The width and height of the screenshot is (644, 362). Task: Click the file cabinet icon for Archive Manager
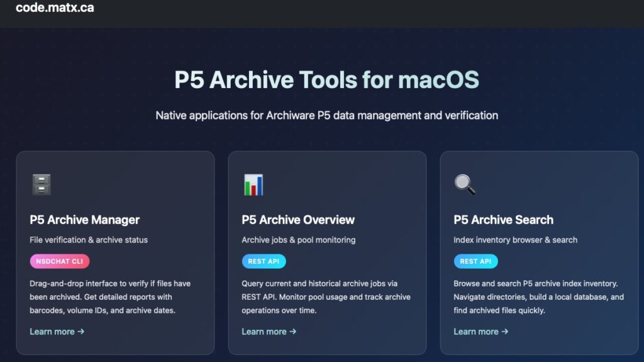42,184
